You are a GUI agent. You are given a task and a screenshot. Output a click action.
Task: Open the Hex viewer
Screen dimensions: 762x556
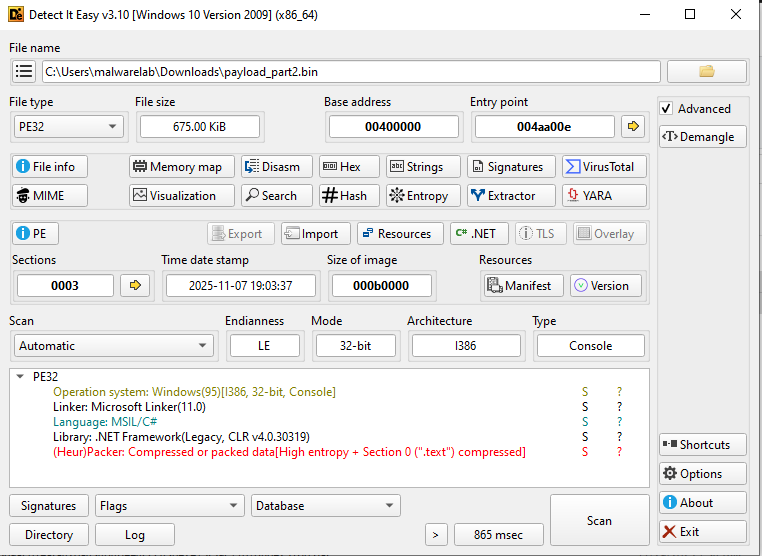[x=349, y=167]
